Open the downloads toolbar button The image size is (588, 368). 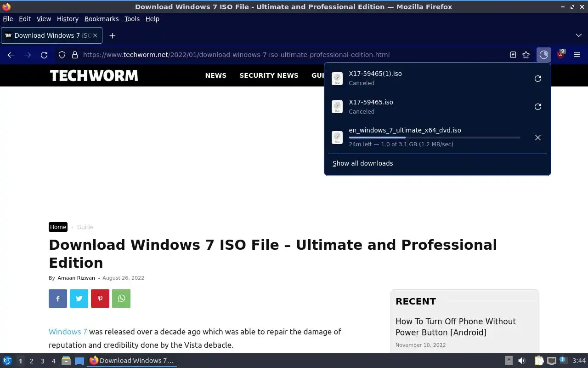pyautogui.click(x=543, y=55)
